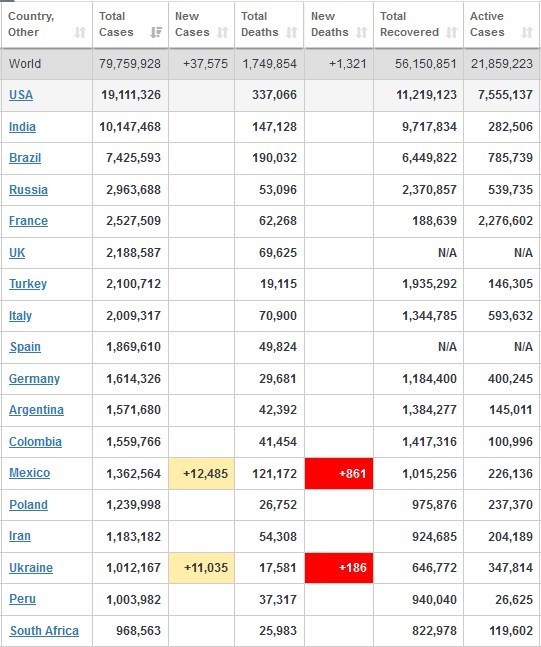Viewport: 541px width, 647px height.
Task: Open the USA country link
Action: 21,95
